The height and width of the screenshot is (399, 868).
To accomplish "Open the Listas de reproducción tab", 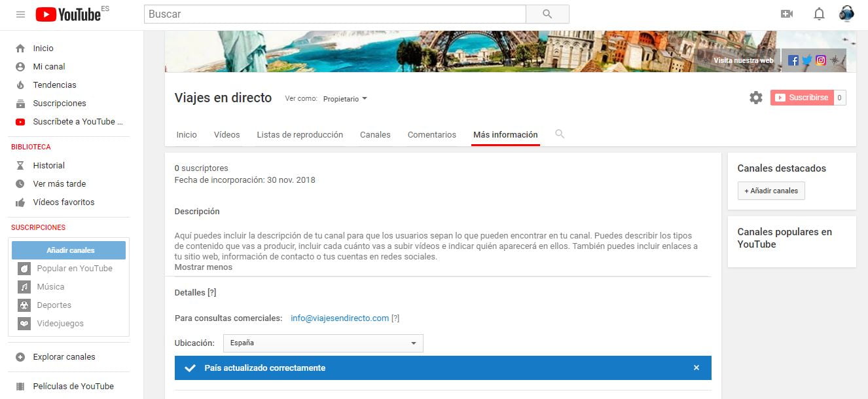I will tap(300, 135).
